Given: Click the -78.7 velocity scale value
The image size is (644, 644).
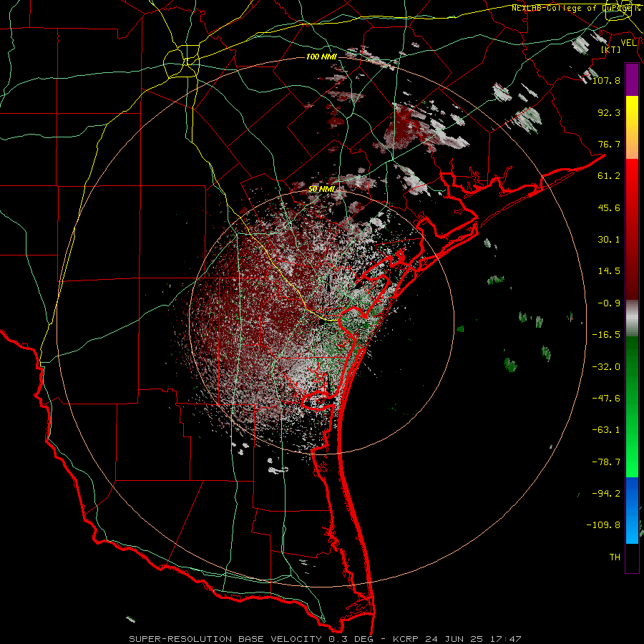Looking at the screenshot, I should point(606,462).
